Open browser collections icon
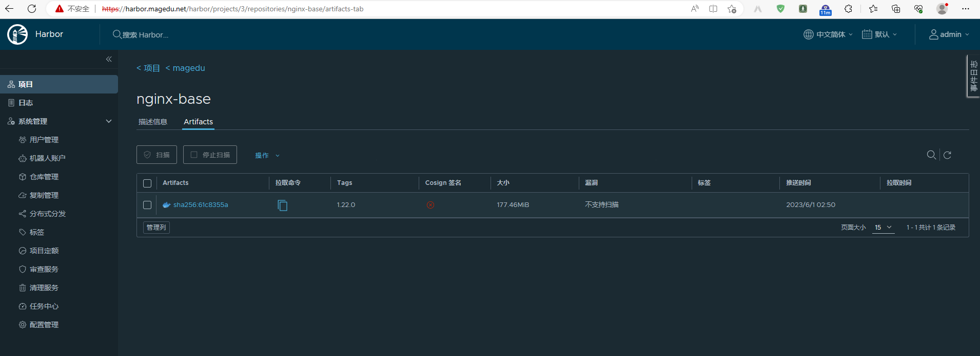 896,9
